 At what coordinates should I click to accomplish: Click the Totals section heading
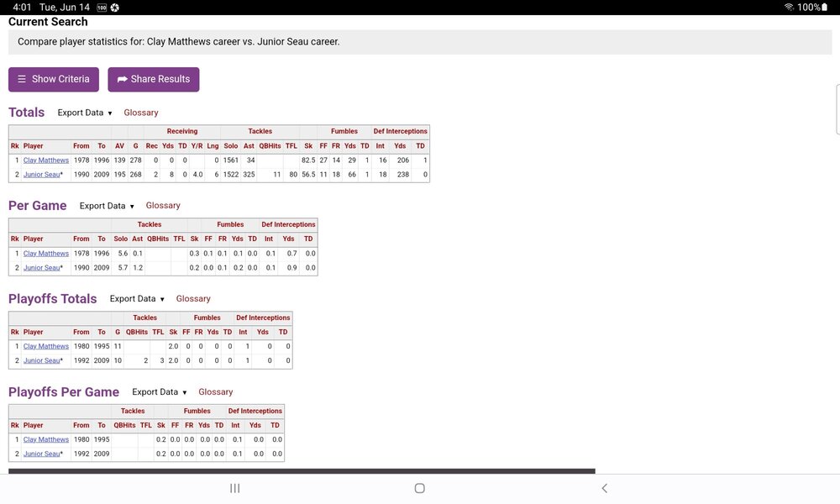click(26, 113)
